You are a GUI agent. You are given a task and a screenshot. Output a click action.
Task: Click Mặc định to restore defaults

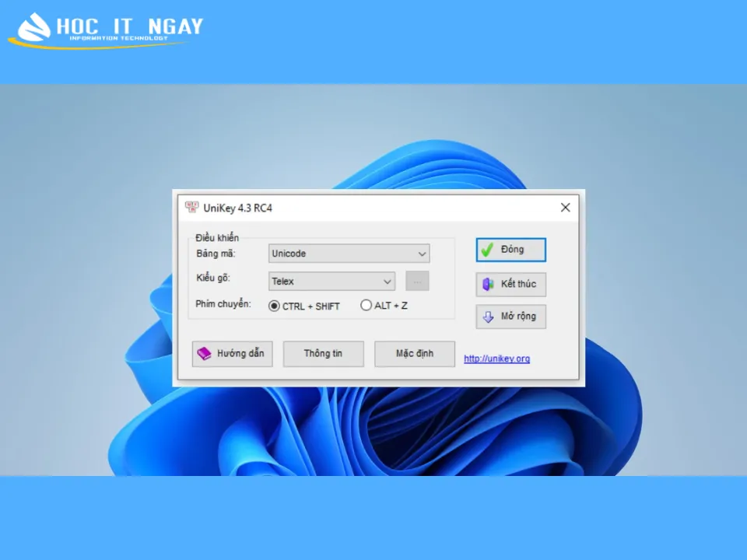click(x=415, y=354)
